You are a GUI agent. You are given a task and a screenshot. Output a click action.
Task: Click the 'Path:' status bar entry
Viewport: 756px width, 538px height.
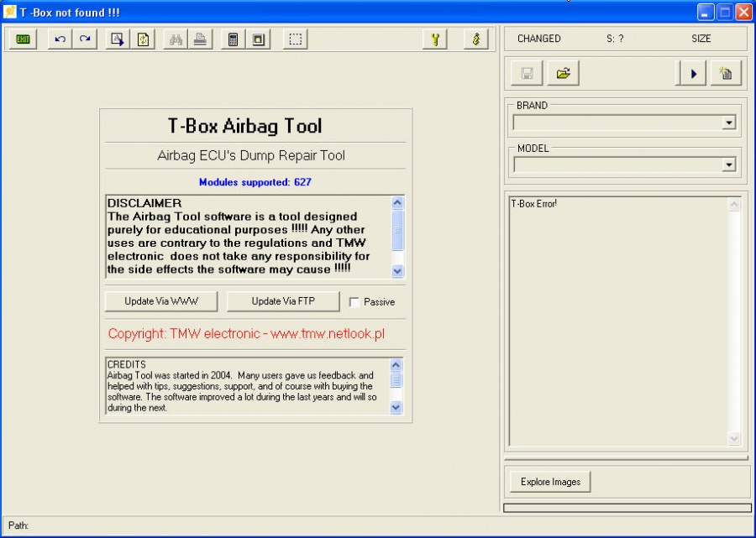pos(18,525)
